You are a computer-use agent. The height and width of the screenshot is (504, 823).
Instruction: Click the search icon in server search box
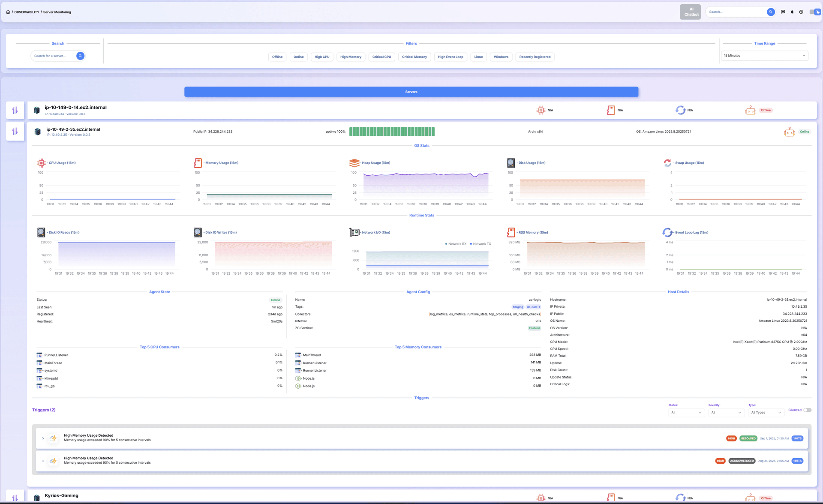80,56
